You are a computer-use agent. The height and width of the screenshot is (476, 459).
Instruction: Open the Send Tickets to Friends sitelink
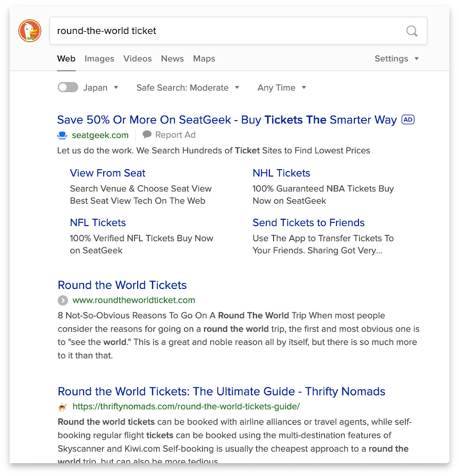click(308, 222)
